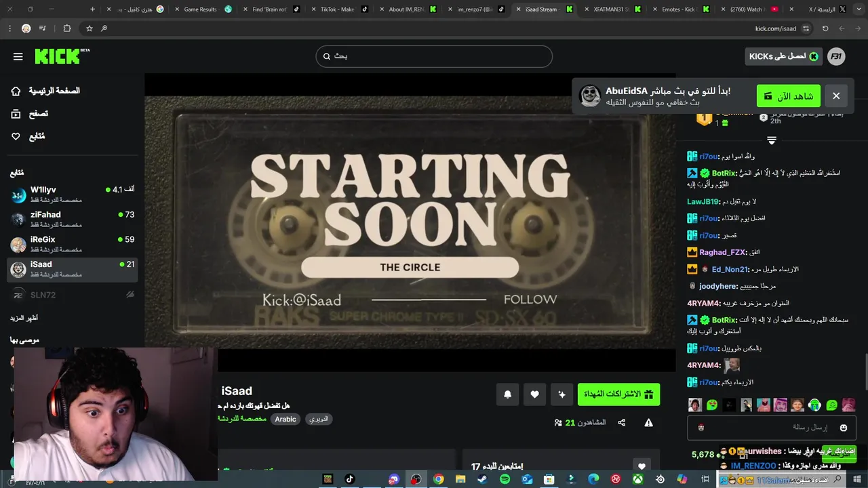The image size is (868, 488).
Task: Click the kick.com/isaad address bar
Action: (448, 28)
